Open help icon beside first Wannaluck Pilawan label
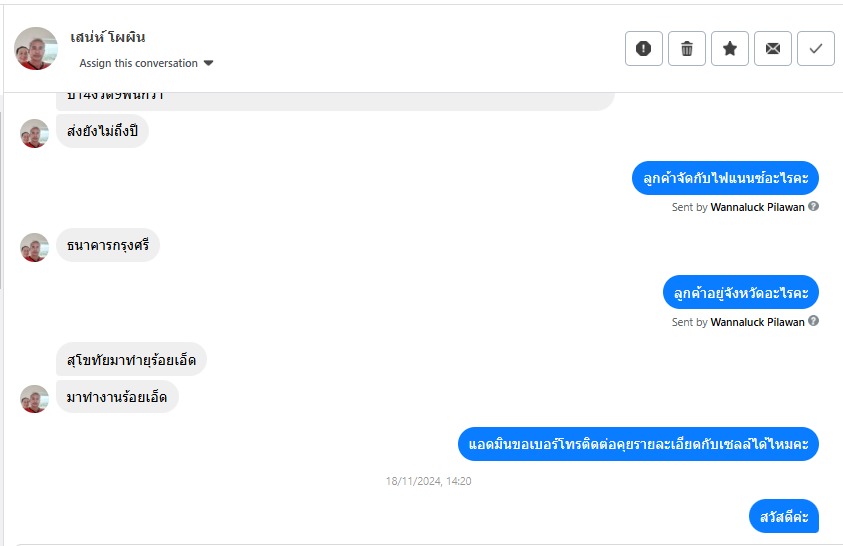843x546 pixels. pyautogui.click(x=813, y=206)
